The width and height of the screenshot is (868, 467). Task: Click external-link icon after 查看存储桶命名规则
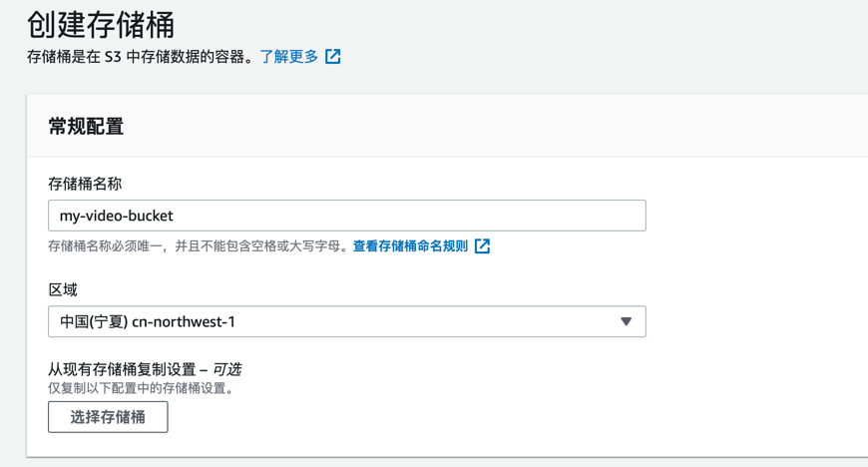(482, 245)
